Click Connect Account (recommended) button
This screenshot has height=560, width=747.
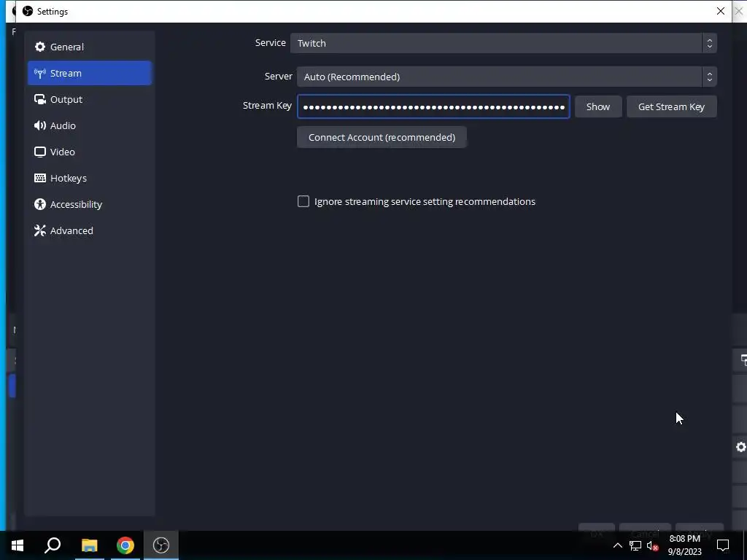(382, 137)
